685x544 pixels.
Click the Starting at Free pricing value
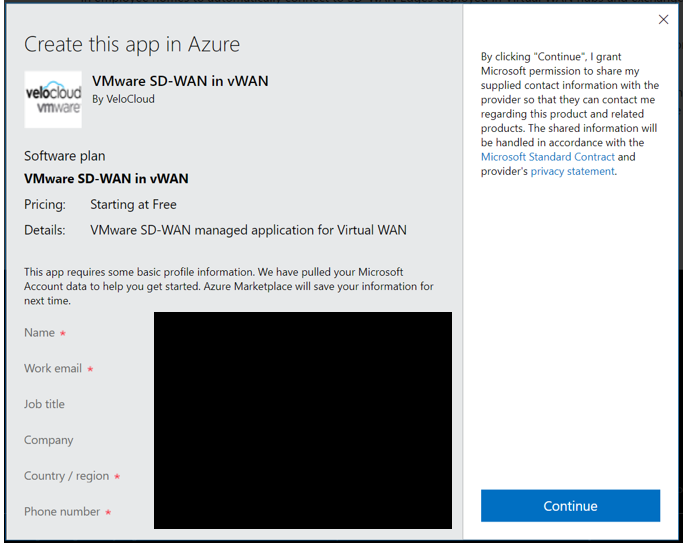click(133, 204)
